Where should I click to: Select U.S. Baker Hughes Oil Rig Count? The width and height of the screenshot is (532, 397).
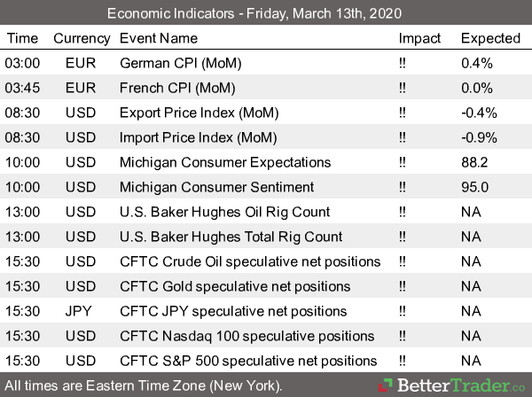(x=224, y=212)
